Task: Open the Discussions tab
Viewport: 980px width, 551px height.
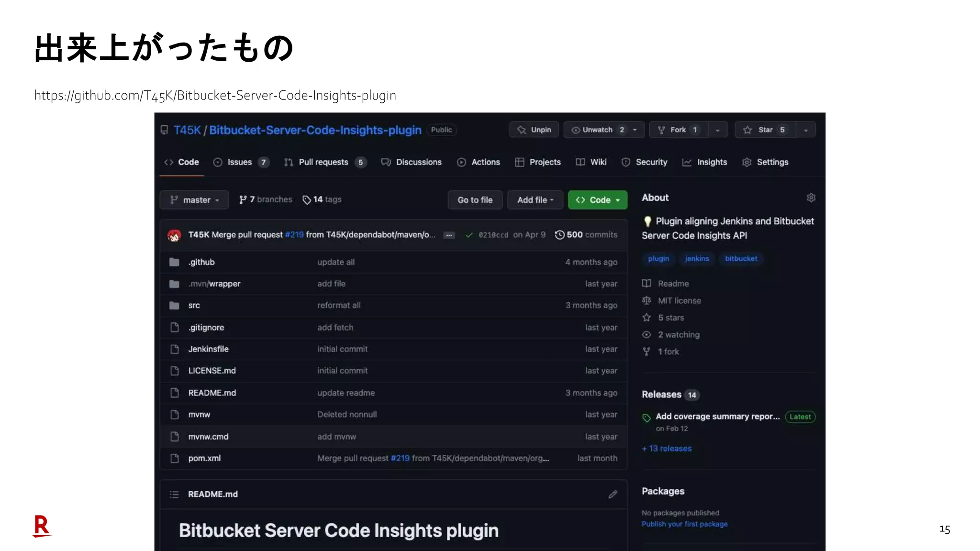Action: tap(411, 162)
